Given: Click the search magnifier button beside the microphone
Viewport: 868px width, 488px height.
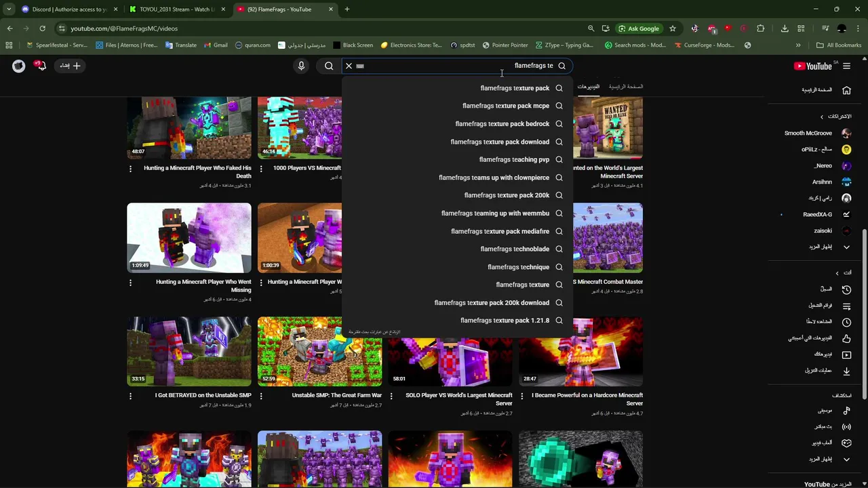Looking at the screenshot, I should click(329, 66).
